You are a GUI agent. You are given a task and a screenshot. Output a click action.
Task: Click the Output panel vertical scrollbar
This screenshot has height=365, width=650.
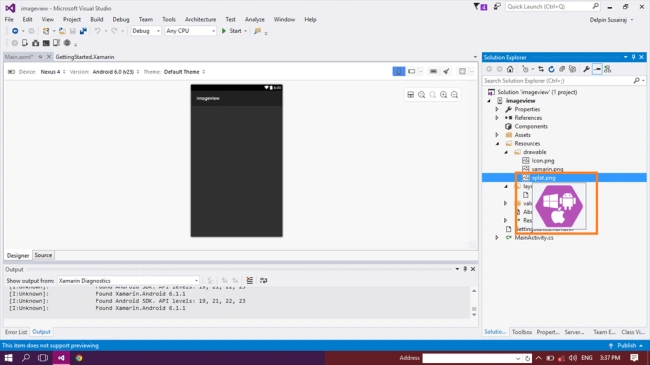point(474,303)
